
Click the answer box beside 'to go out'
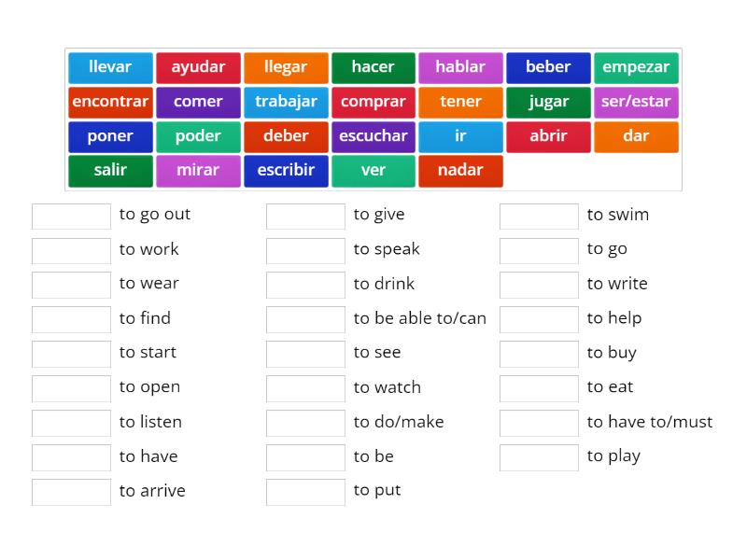[71, 215]
